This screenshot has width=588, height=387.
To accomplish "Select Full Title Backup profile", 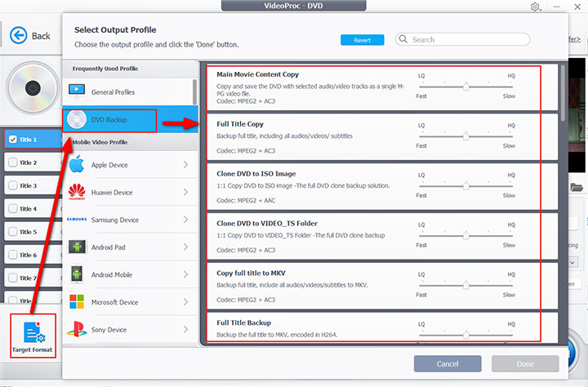I will 382,327.
